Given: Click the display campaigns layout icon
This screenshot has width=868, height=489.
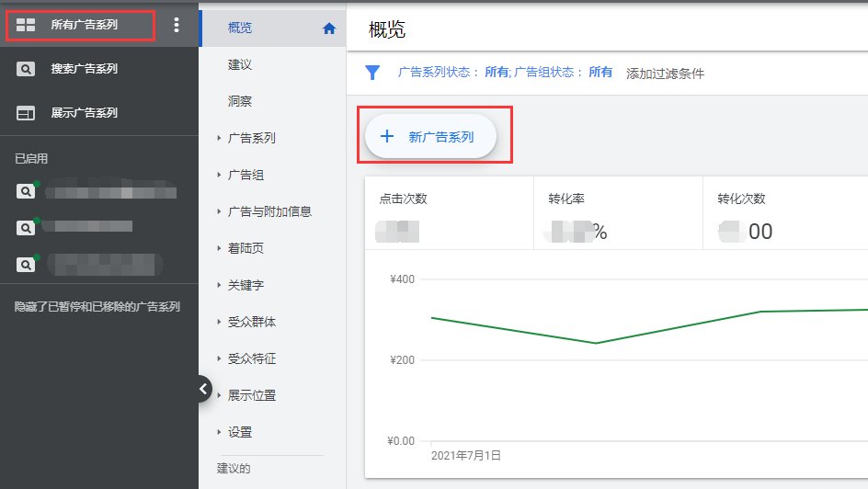Looking at the screenshot, I should click(26, 113).
